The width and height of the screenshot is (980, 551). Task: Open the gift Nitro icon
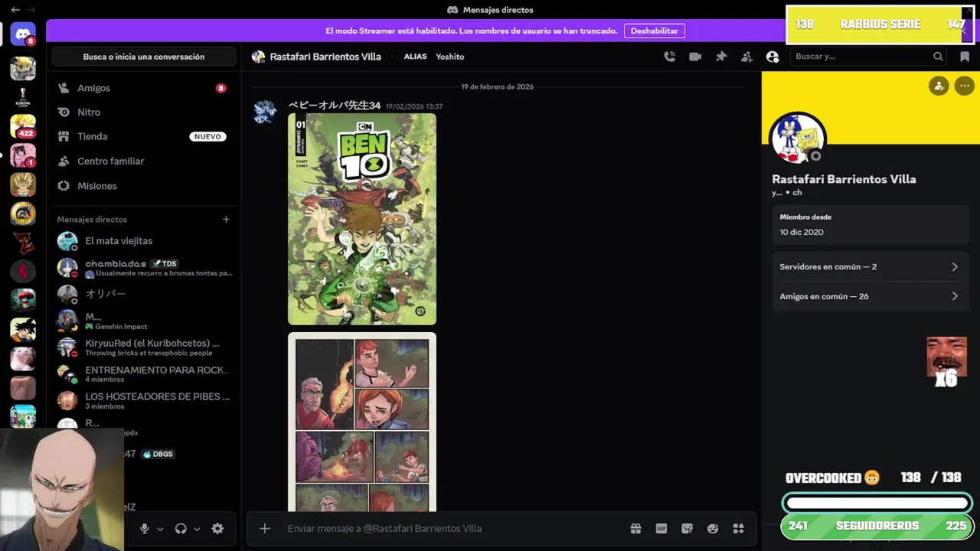pyautogui.click(x=635, y=529)
